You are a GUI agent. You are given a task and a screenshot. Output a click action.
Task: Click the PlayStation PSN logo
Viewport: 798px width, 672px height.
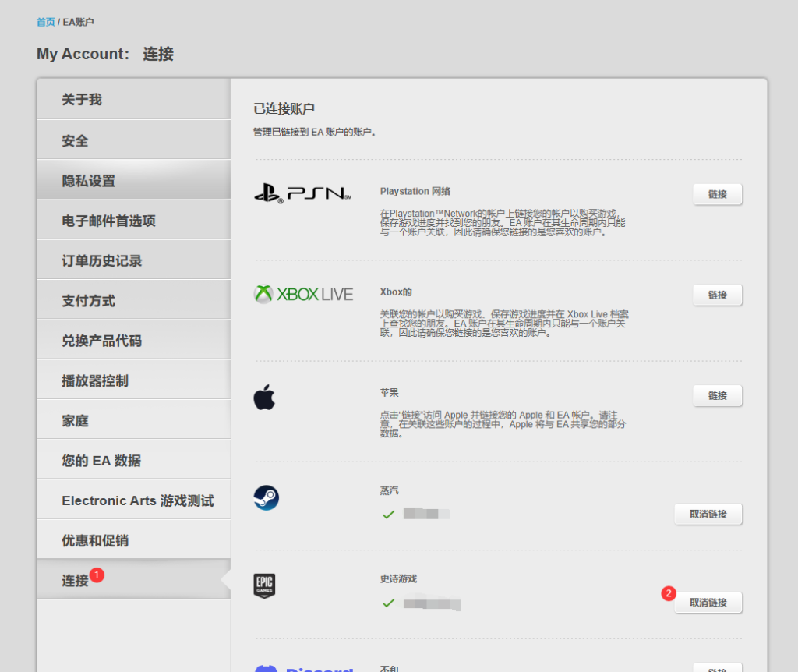pyautogui.click(x=302, y=193)
